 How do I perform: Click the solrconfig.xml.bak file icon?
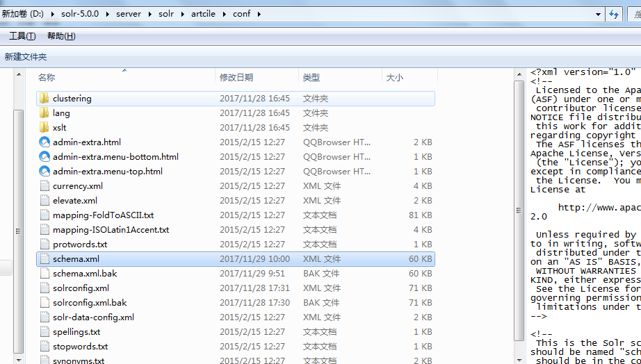(44, 303)
